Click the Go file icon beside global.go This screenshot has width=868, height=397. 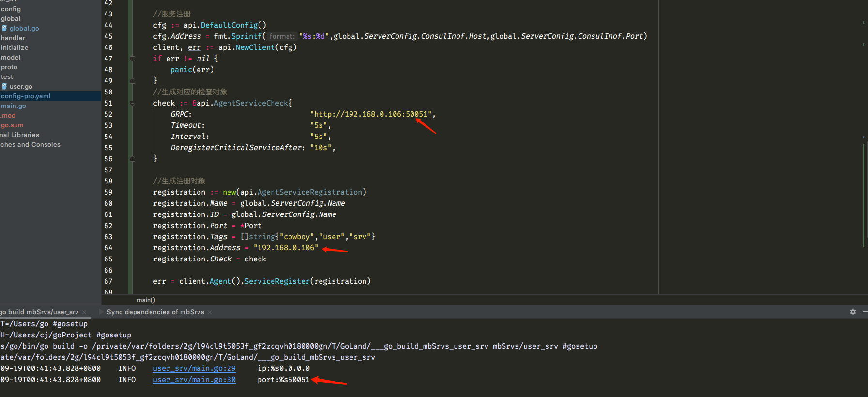(x=4, y=28)
